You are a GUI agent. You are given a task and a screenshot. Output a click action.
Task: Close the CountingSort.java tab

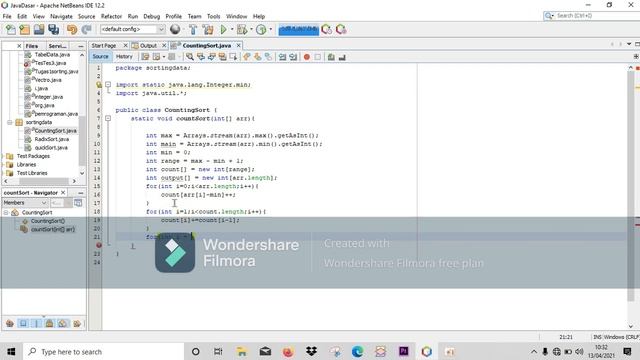coord(238,45)
